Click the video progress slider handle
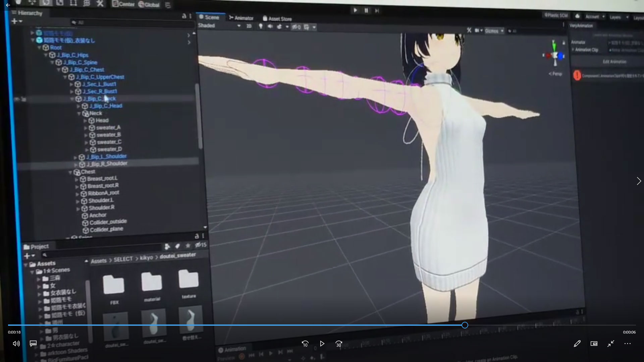This screenshot has height=362, width=644. pyautogui.click(x=465, y=325)
